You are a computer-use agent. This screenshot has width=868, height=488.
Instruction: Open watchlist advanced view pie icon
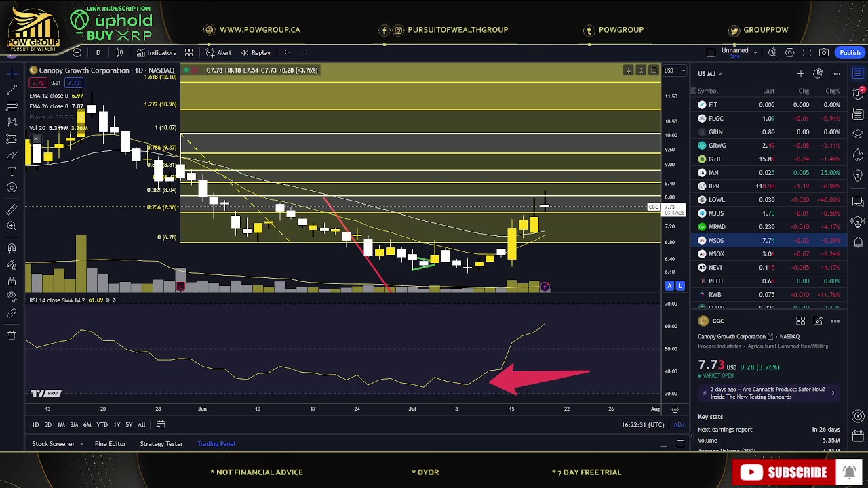coord(818,73)
